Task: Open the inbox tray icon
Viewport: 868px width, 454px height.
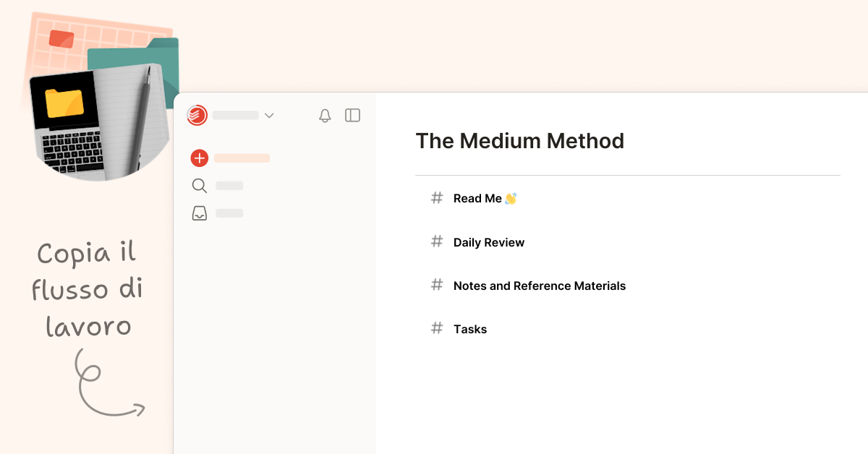Action: [x=200, y=213]
